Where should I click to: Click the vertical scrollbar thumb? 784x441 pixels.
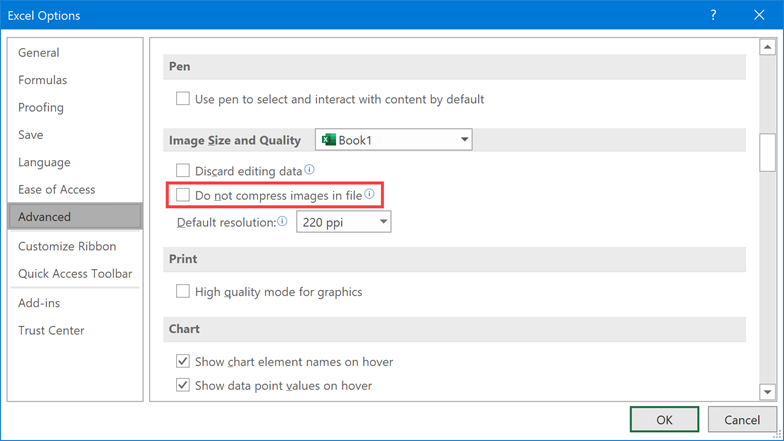(x=768, y=153)
